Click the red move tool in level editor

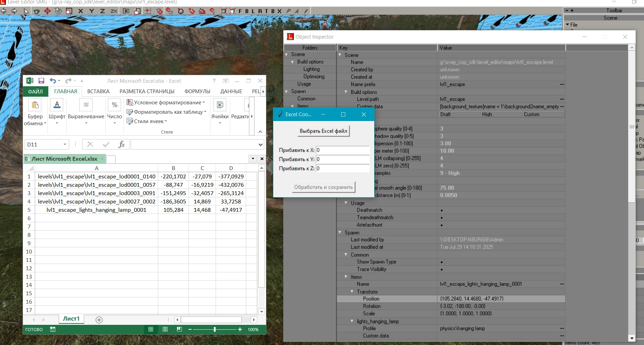pyautogui.click(x=47, y=11)
